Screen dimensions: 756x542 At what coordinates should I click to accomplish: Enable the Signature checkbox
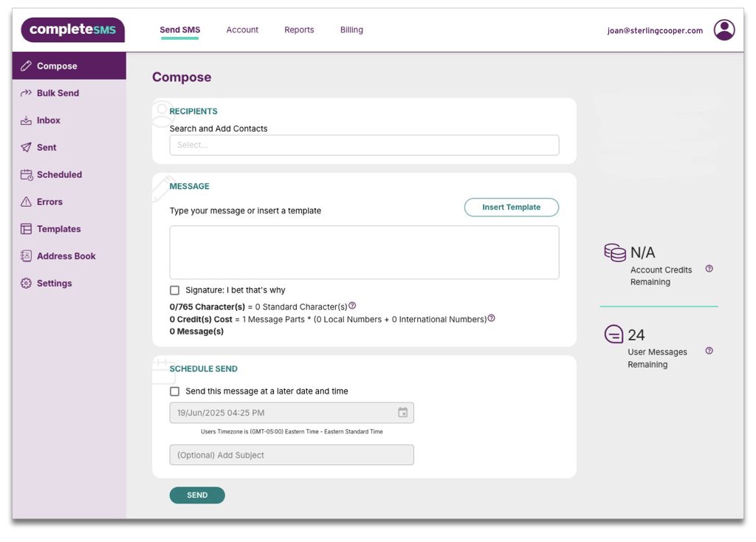(x=174, y=290)
